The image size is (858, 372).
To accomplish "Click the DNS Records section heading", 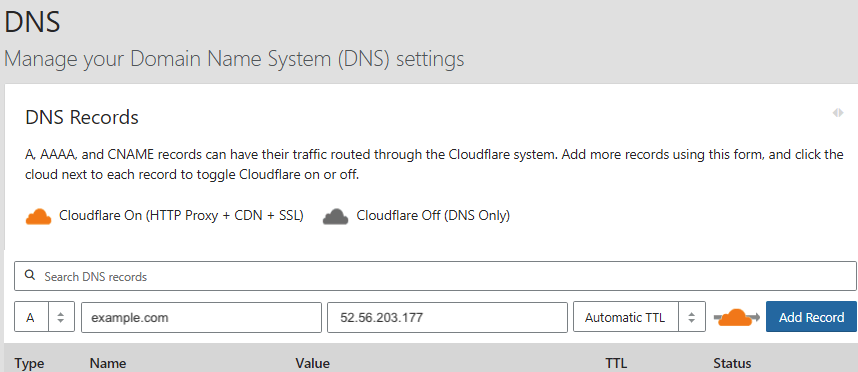I will [x=82, y=117].
